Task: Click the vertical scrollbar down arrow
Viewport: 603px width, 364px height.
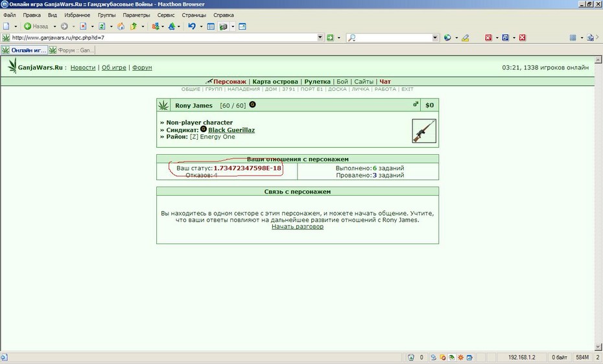Action: pos(598,347)
